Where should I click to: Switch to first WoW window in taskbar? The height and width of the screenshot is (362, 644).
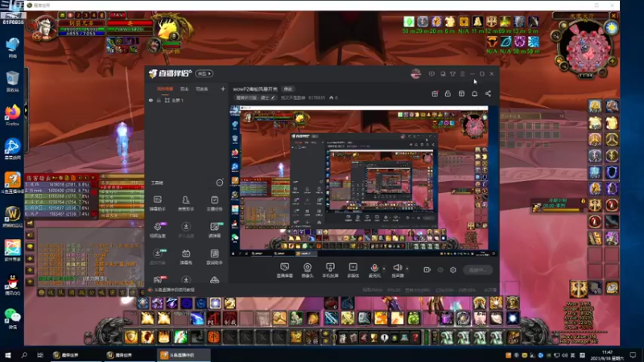[76, 355]
